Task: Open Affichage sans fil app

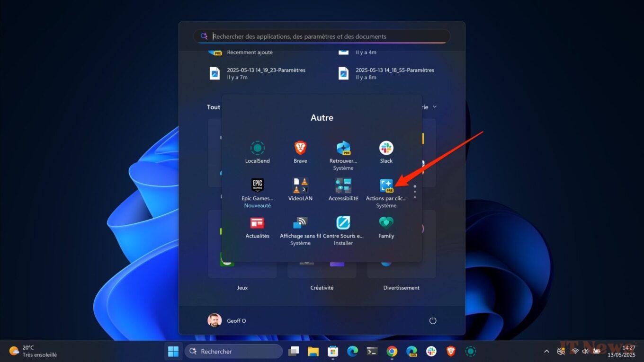Action: point(300,230)
